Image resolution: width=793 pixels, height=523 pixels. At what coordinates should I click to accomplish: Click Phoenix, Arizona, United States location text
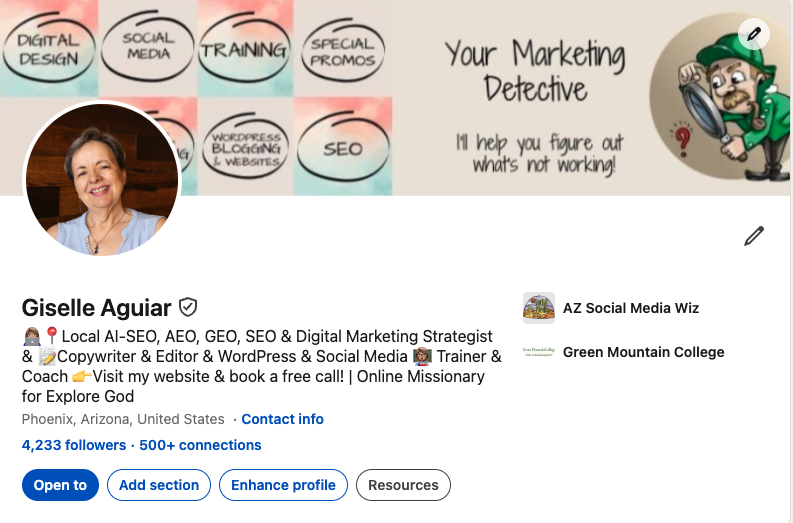tap(123, 419)
